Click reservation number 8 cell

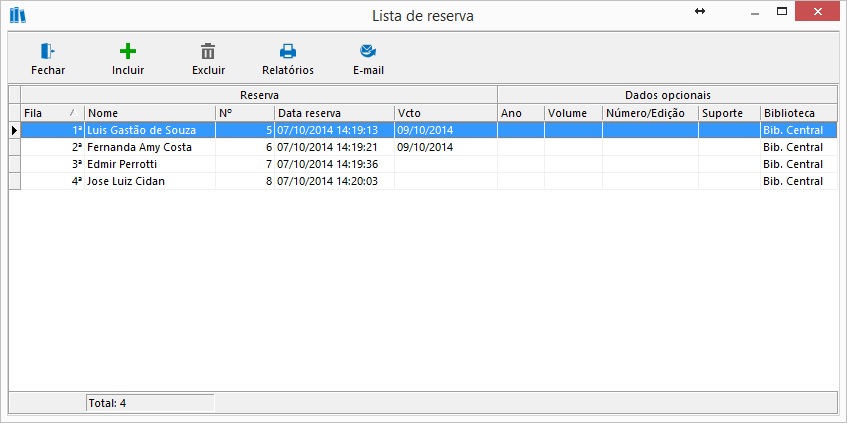pos(245,181)
